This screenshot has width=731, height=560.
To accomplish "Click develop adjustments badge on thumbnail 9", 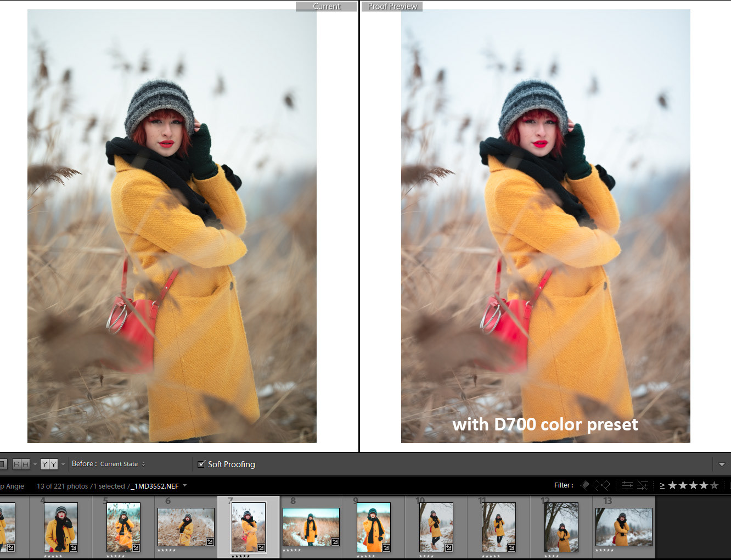I will pyautogui.click(x=386, y=547).
